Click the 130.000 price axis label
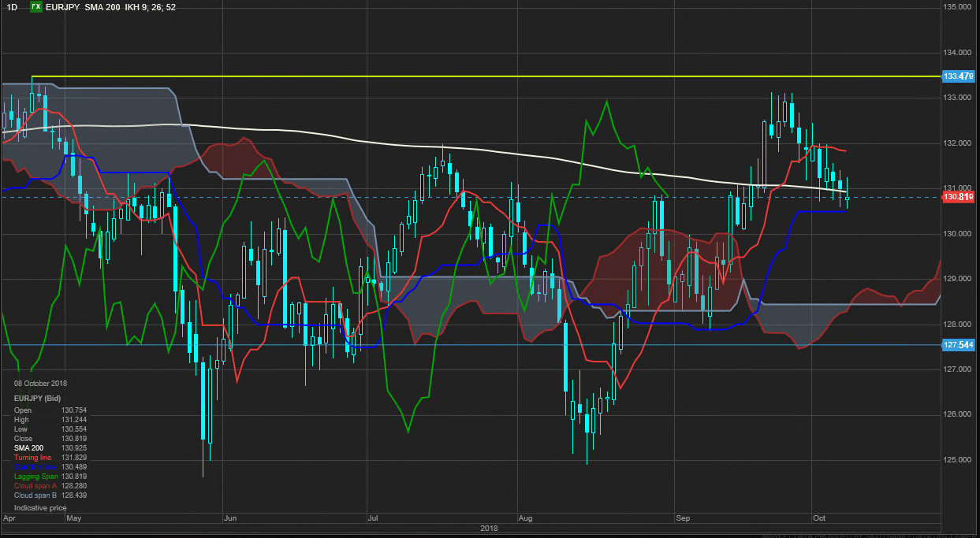The image size is (980, 538). [958, 234]
